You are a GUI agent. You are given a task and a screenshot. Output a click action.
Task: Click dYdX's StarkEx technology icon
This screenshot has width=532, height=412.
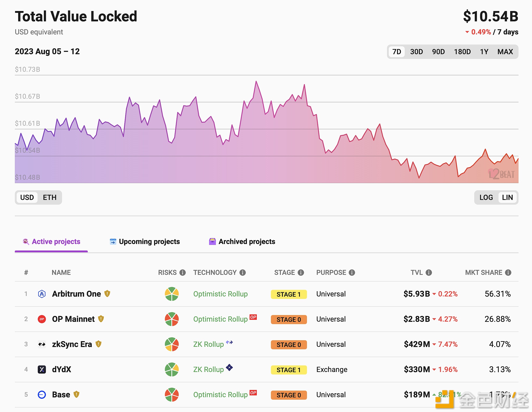229,367
